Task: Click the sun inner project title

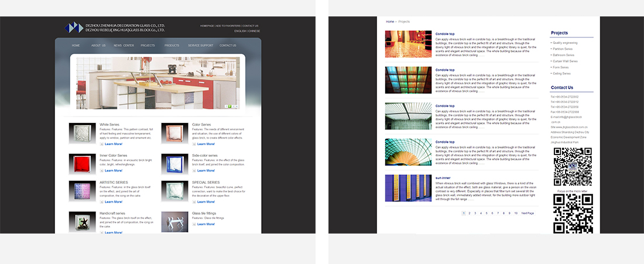Action: [443, 178]
